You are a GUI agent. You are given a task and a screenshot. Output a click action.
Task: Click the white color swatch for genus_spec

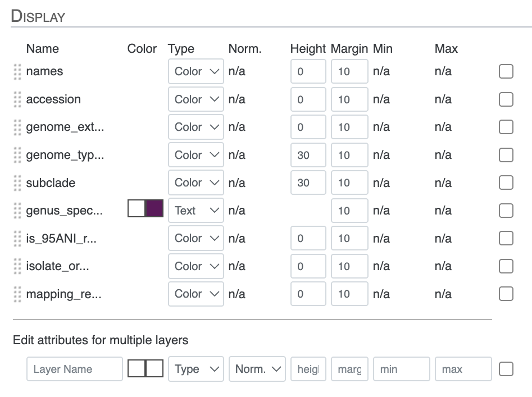tap(137, 209)
